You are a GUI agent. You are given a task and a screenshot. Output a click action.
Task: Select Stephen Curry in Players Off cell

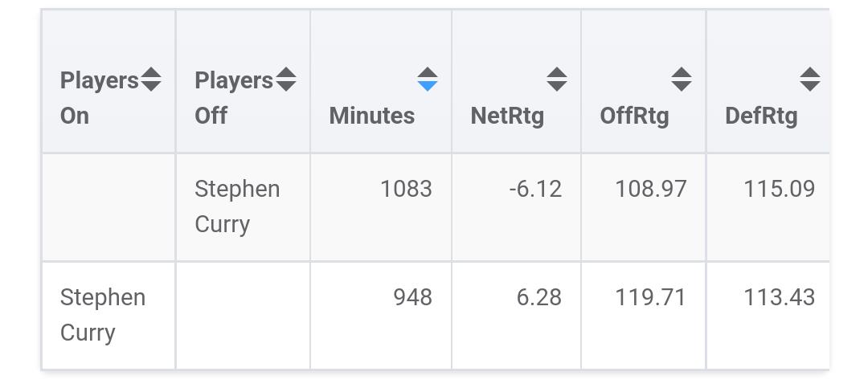point(237,206)
